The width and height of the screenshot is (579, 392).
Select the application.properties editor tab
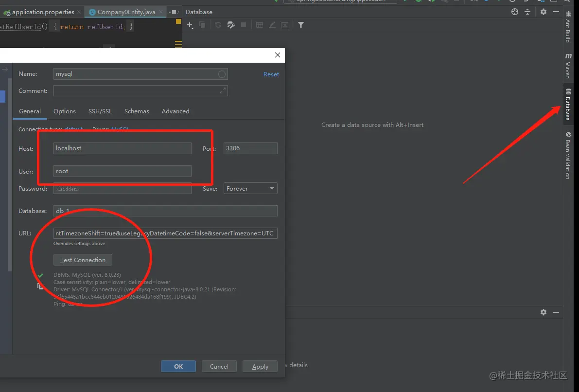coord(42,12)
